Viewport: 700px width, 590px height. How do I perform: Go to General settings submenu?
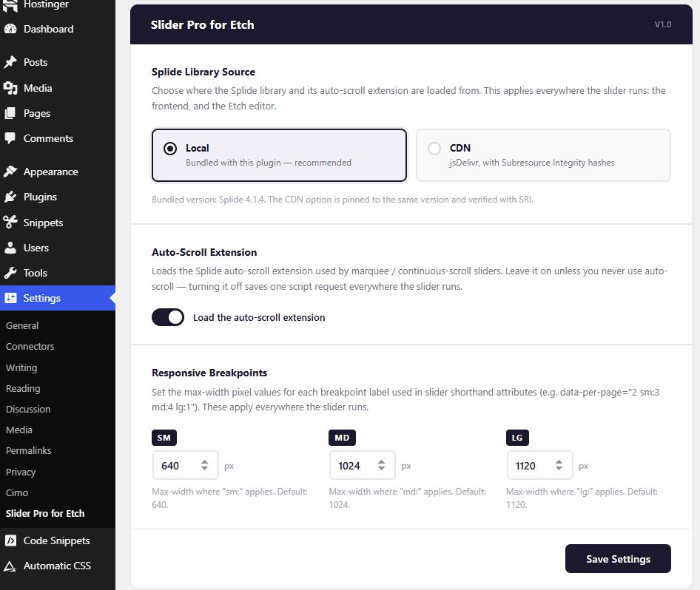[22, 325]
